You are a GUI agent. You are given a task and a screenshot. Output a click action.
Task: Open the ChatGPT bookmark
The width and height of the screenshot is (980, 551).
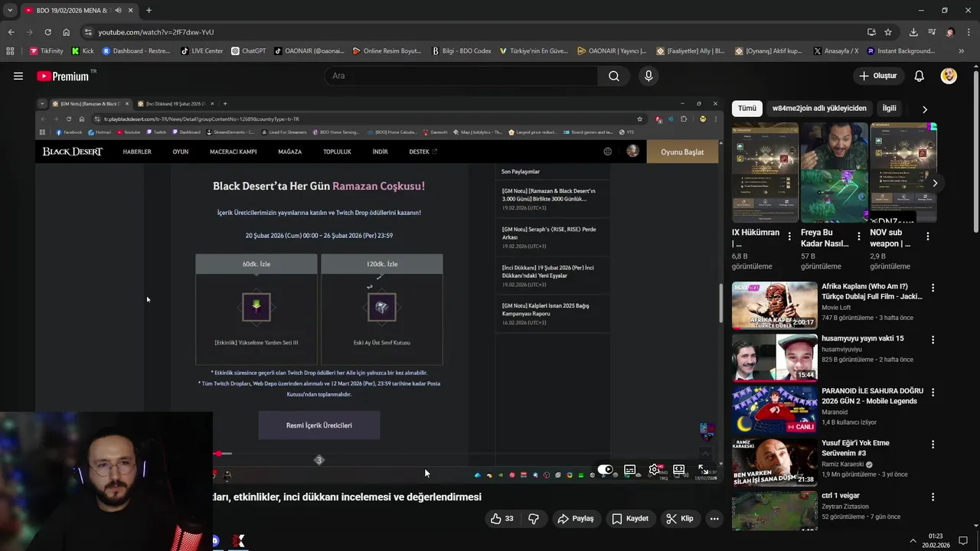click(x=248, y=51)
